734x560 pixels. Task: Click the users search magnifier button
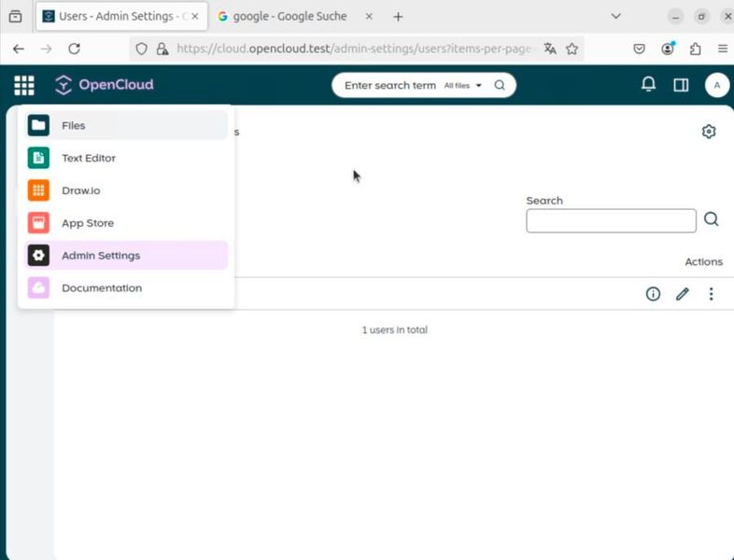[711, 219]
